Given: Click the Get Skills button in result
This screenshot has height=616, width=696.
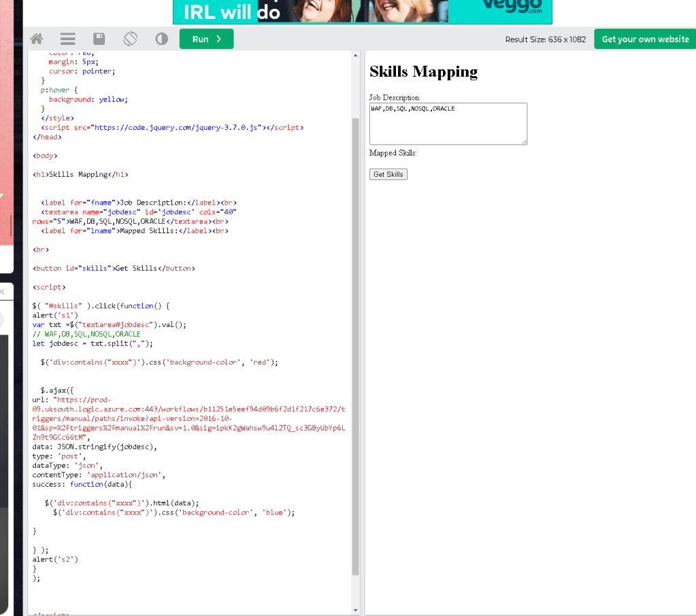Looking at the screenshot, I should [388, 174].
